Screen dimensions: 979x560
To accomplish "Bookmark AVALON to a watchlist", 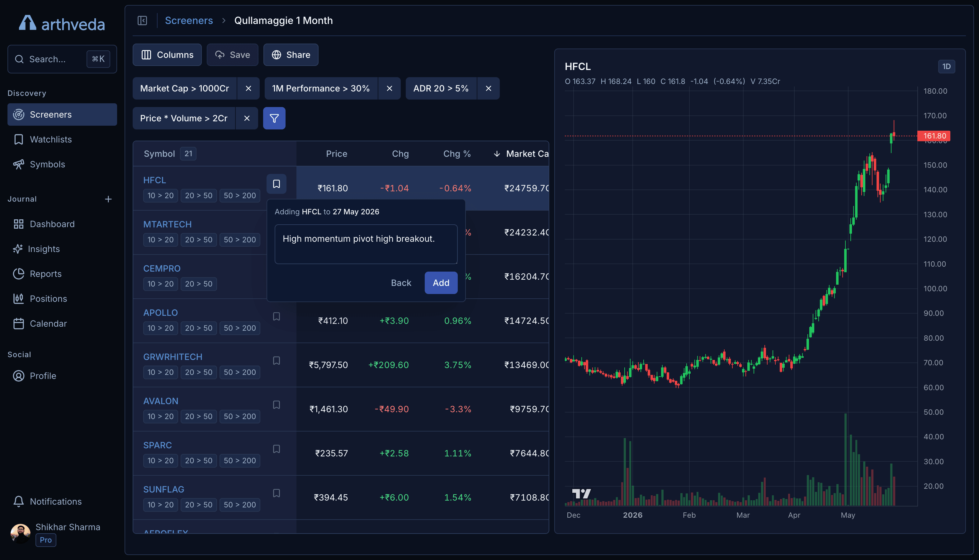I will tap(276, 405).
